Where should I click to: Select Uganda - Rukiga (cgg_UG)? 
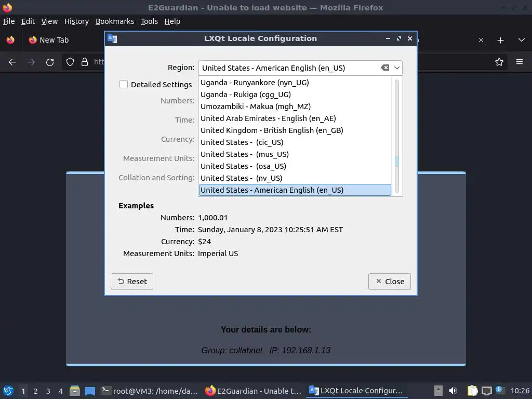pos(295,95)
